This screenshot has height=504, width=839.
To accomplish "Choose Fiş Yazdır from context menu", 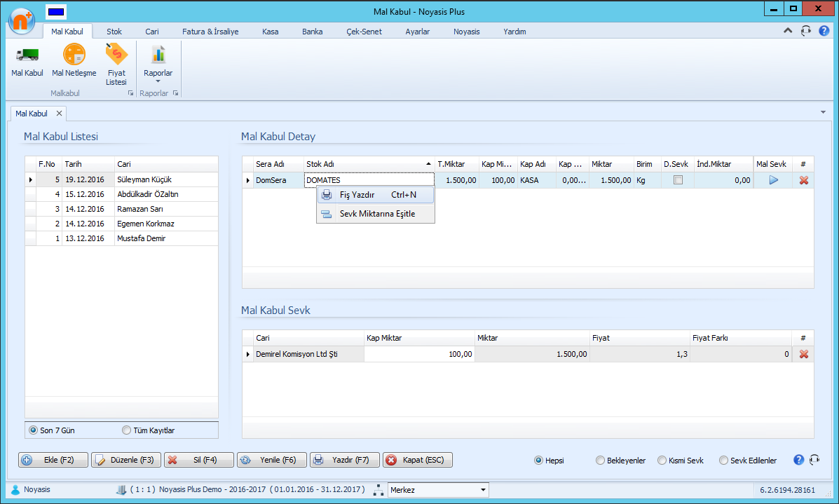I will [x=376, y=196].
